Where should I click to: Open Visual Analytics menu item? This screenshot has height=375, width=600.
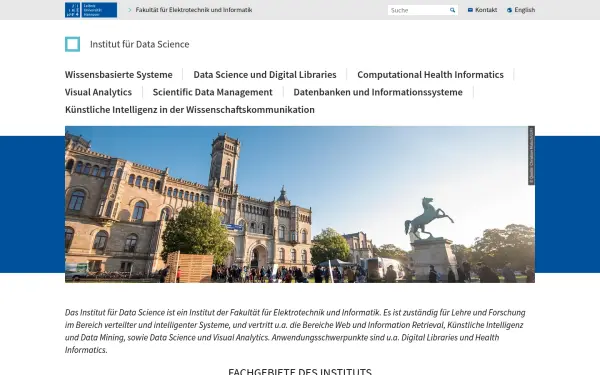point(98,92)
